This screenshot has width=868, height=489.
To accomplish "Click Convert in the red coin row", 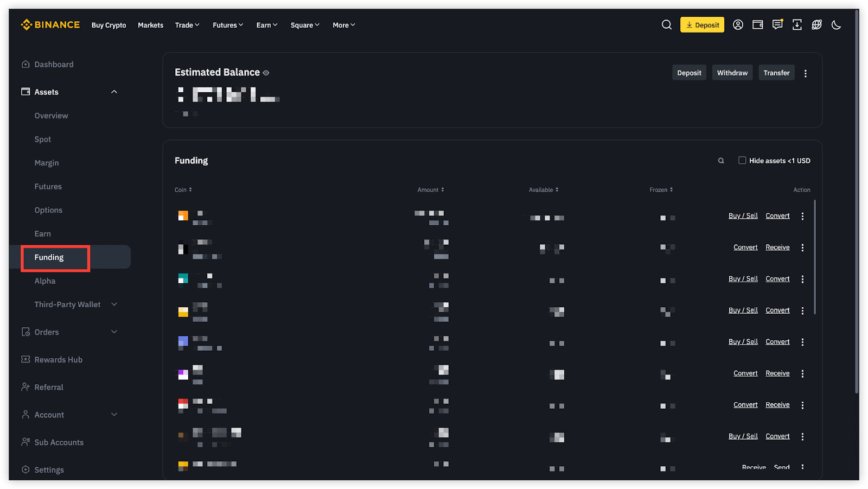I will click(x=745, y=405).
